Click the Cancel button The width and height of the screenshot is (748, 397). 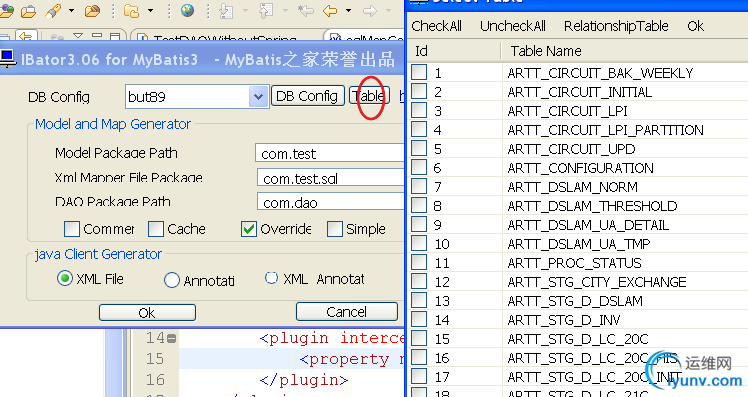[347, 312]
